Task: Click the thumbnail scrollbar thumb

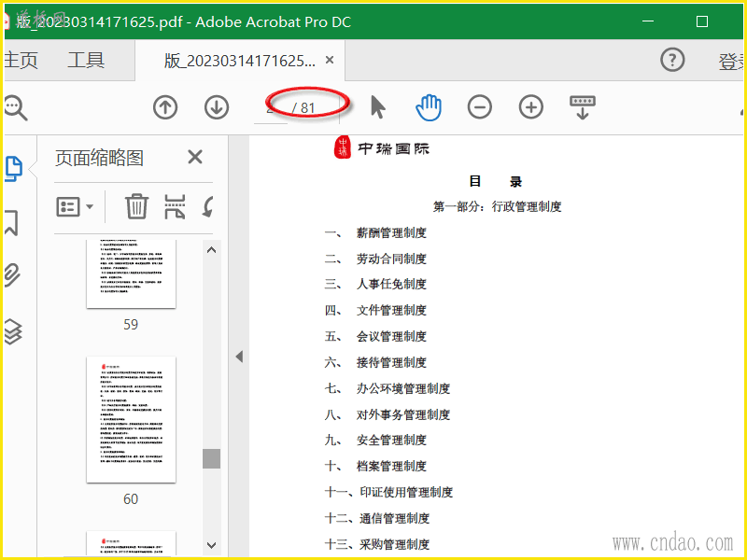Action: pos(212,458)
